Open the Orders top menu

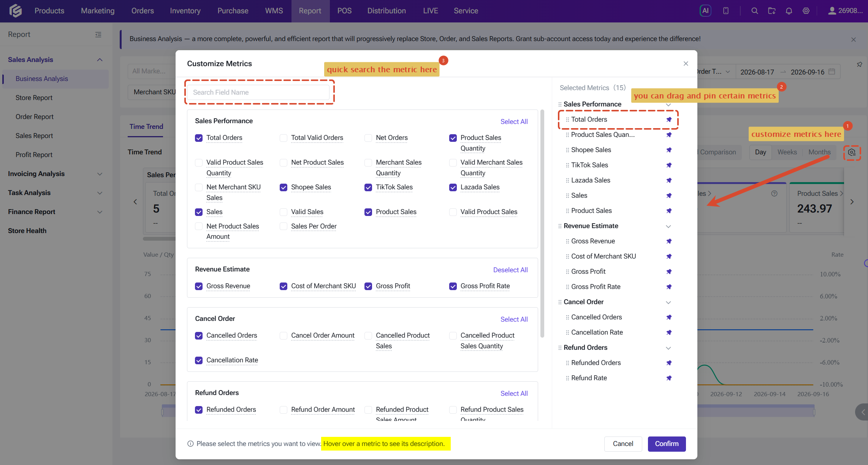pos(143,11)
